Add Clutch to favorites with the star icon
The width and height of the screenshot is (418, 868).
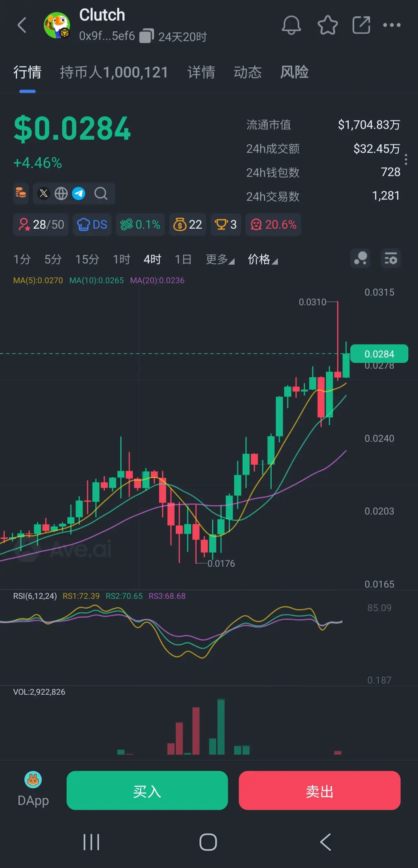tap(327, 25)
